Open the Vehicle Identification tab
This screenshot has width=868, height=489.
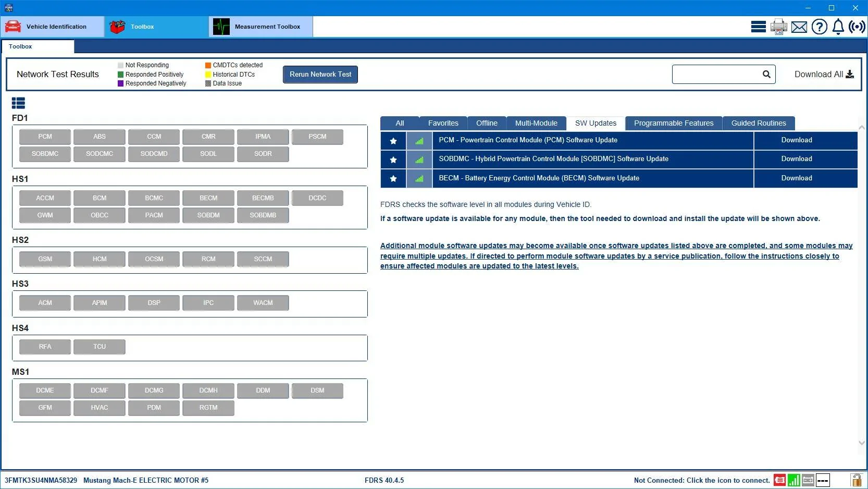(53, 27)
